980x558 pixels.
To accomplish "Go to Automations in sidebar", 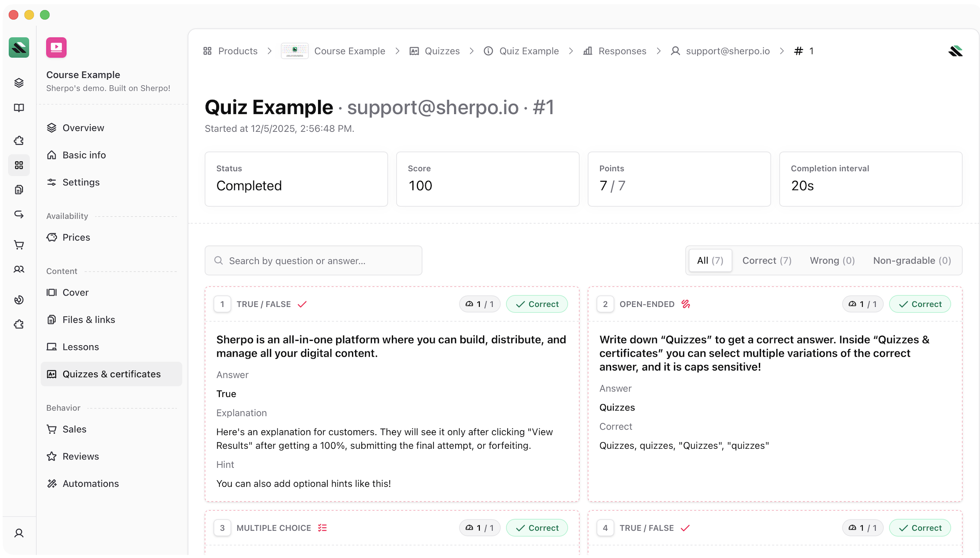I will [91, 484].
